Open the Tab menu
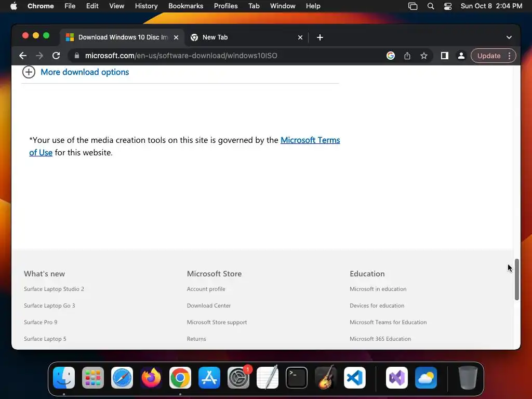The image size is (532, 399). 254,6
